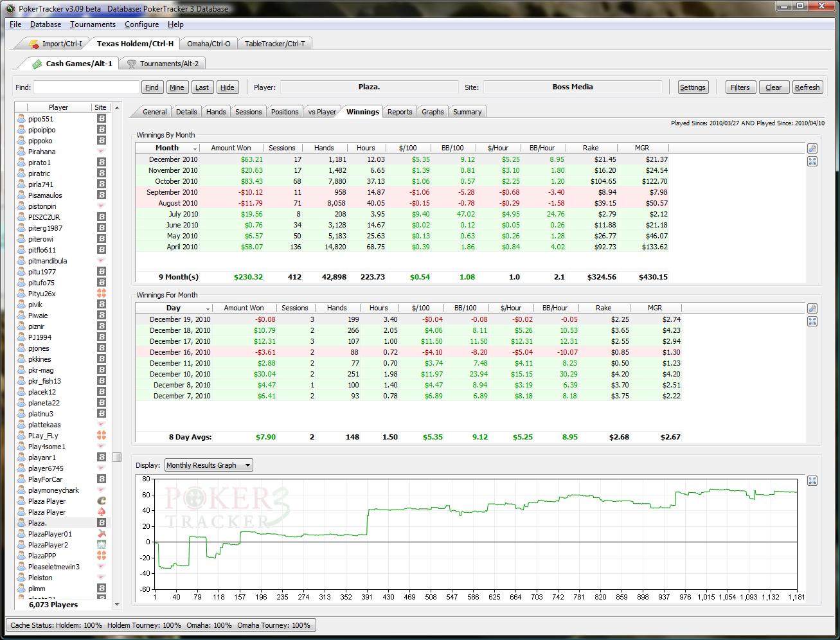
Task: Sort by the Month column header
Action: (x=167, y=148)
